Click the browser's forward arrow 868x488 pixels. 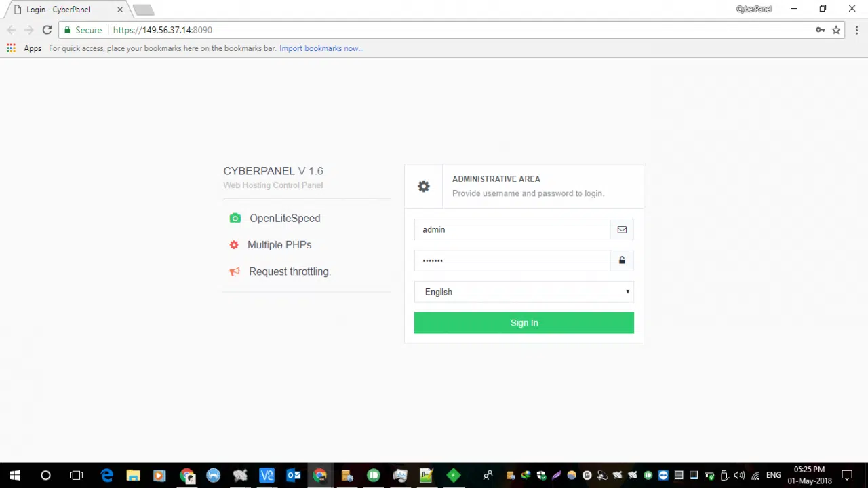[x=28, y=30]
